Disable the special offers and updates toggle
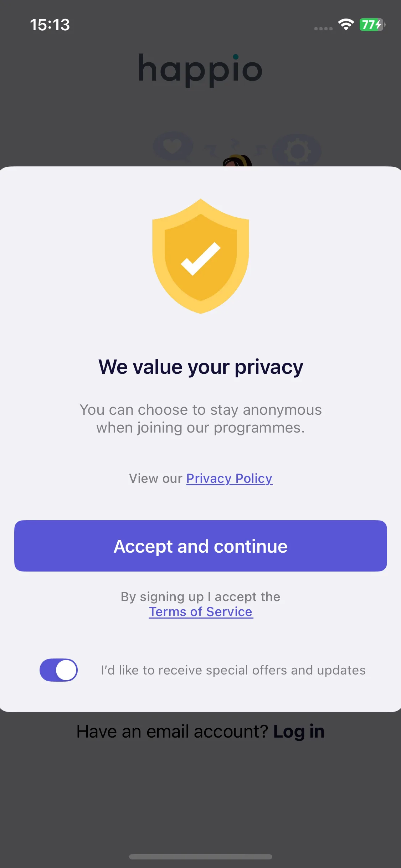The height and width of the screenshot is (868, 401). coord(58,670)
